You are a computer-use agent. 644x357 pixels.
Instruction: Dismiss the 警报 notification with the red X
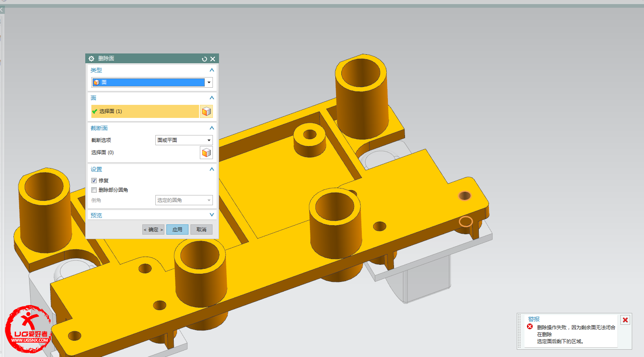pos(625,320)
